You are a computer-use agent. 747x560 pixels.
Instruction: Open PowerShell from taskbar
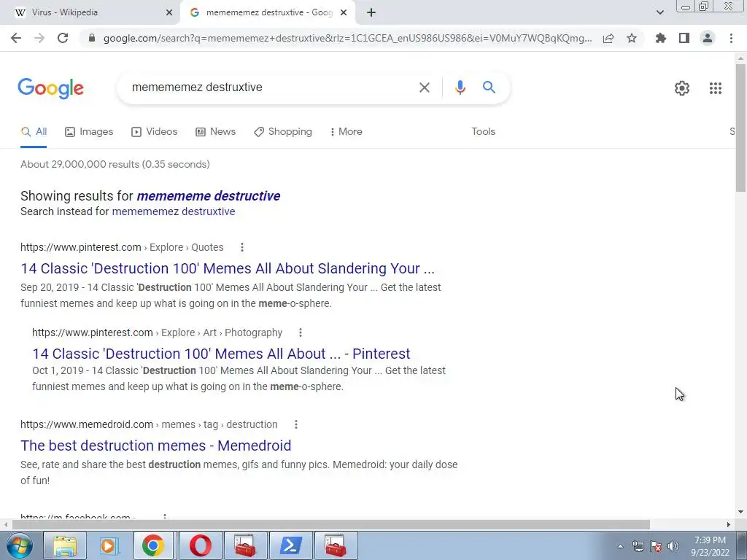point(290,545)
